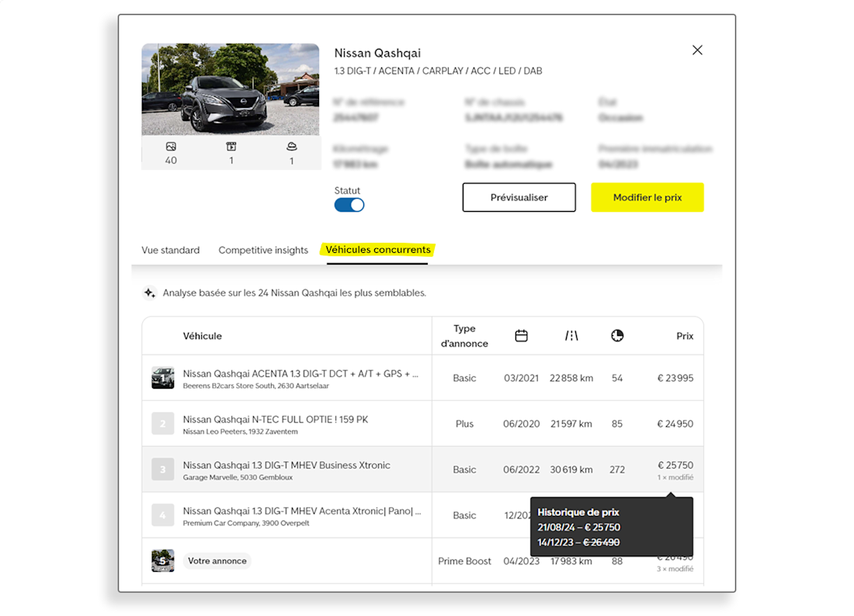Open Prévisualiser preview
This screenshot has width=854, height=616.
pos(519,197)
